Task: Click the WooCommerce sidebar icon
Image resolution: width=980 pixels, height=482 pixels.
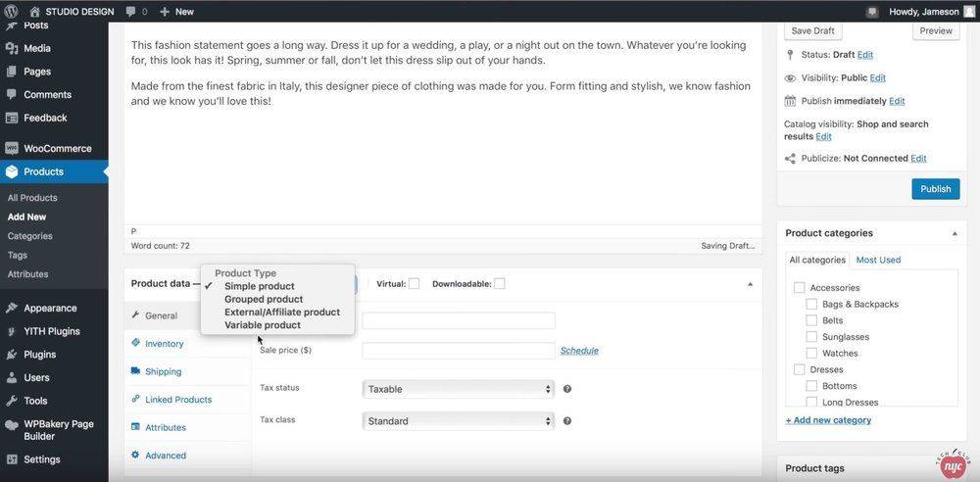Action: tap(12, 149)
